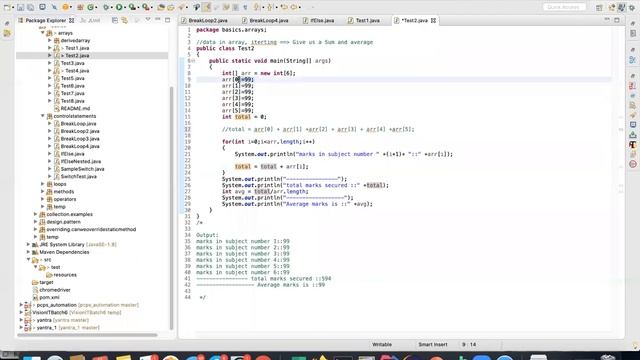Switch to Test1.java editor tab

tap(364, 20)
